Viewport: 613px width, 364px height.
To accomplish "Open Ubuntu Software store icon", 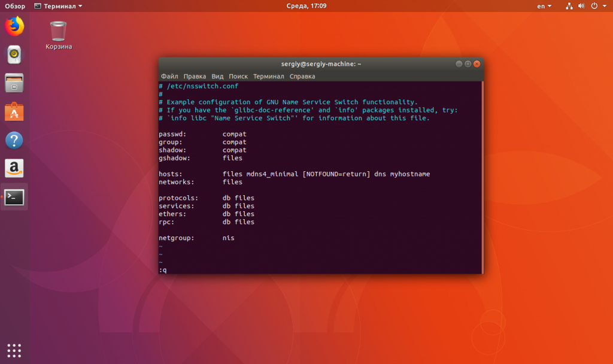I will [x=14, y=111].
